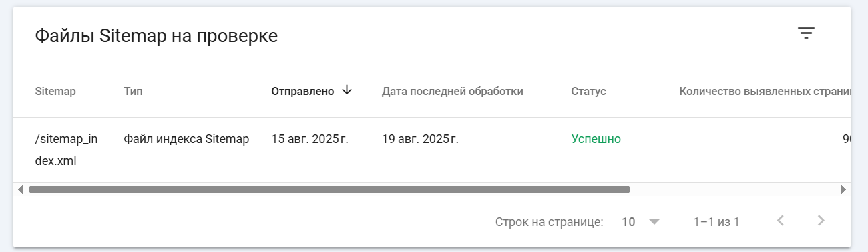Open the /sitemap_index.xml row entry
Viewport: 868px width, 252px height.
(x=66, y=150)
